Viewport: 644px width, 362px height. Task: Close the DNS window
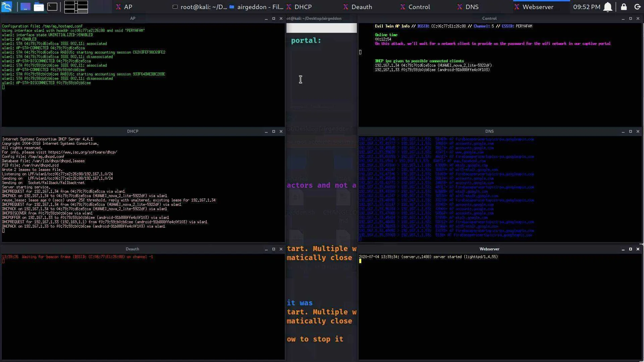pyautogui.click(x=638, y=131)
